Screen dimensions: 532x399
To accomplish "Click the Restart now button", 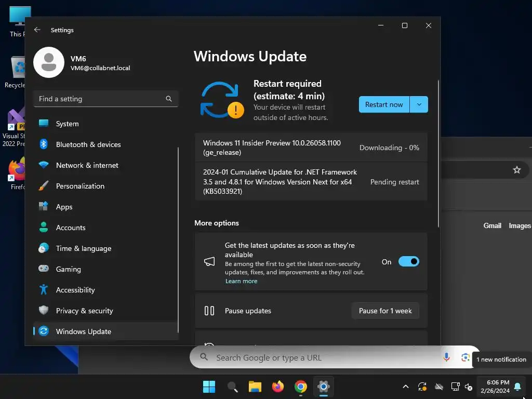I will coord(384,104).
